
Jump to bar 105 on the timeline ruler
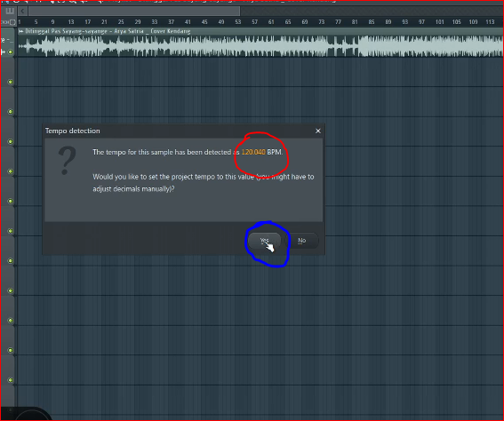click(457, 22)
